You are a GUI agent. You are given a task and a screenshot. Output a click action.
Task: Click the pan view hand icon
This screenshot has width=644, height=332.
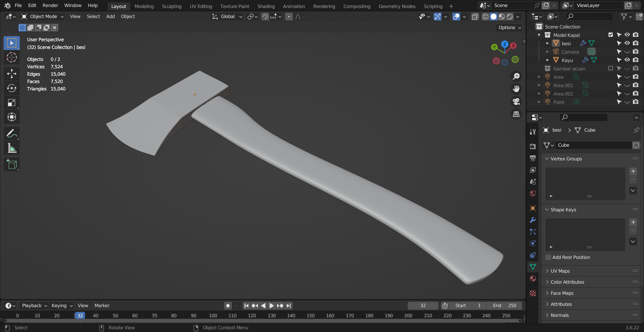(516, 89)
